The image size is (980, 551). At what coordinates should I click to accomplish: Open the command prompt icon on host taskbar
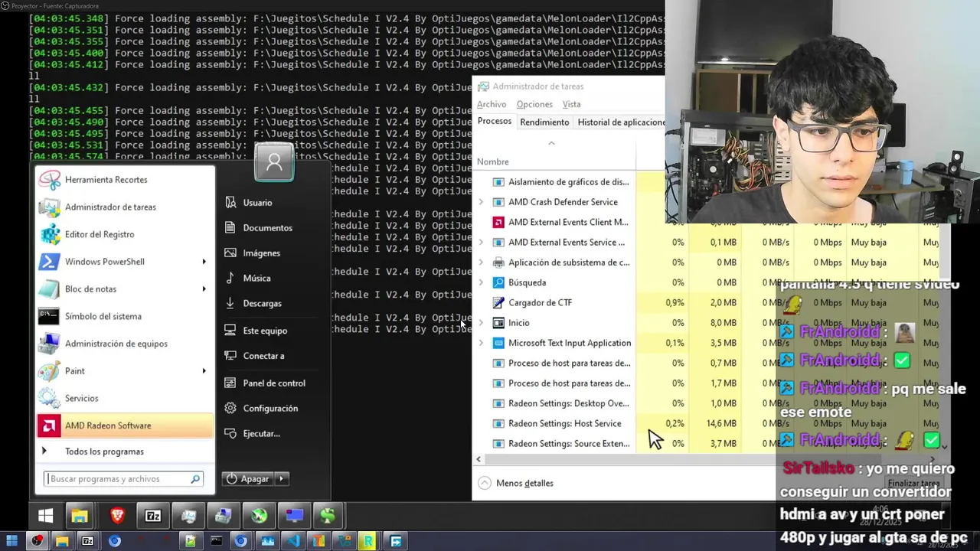pyautogui.click(x=216, y=541)
